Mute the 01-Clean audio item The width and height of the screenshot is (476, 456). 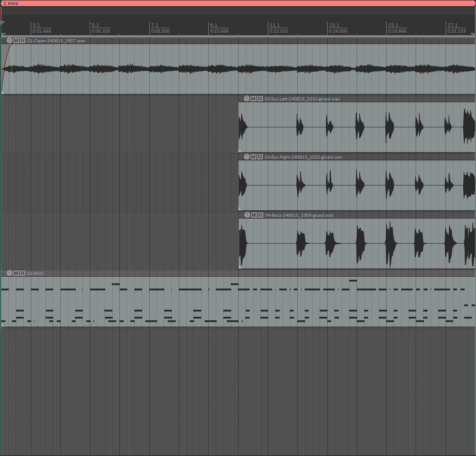point(16,41)
